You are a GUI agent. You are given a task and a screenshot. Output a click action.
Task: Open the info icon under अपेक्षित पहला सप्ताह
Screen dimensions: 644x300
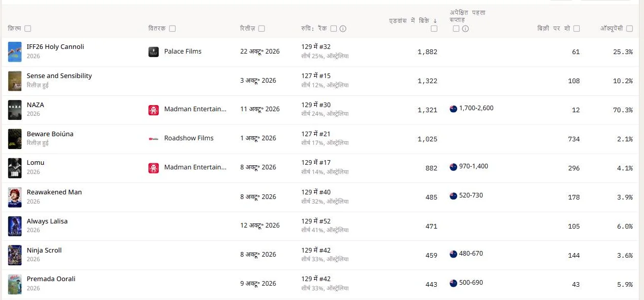tap(465, 29)
